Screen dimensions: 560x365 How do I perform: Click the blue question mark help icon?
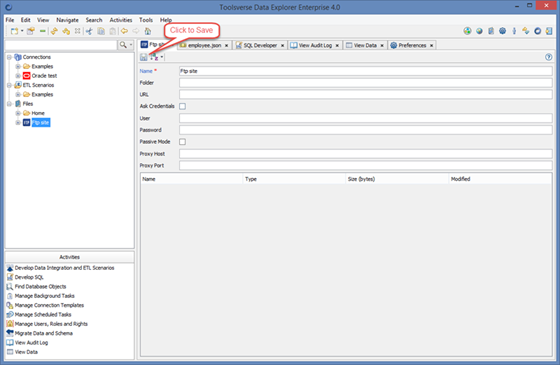(549, 57)
